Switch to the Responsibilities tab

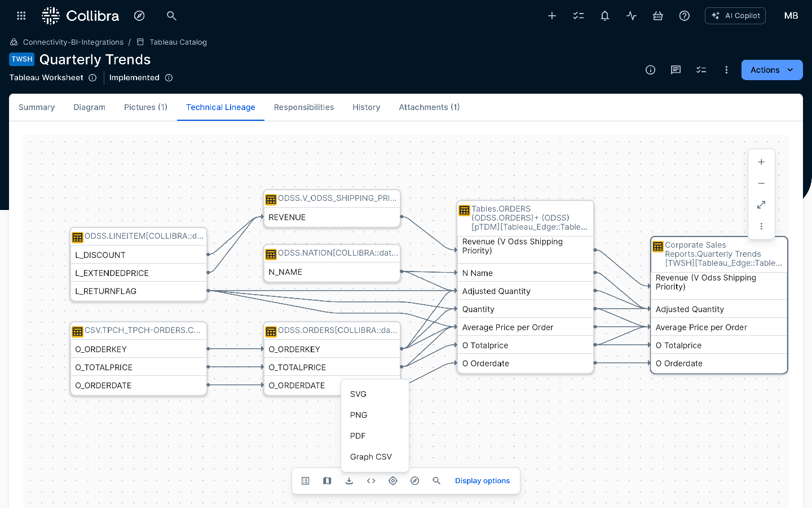click(x=303, y=107)
